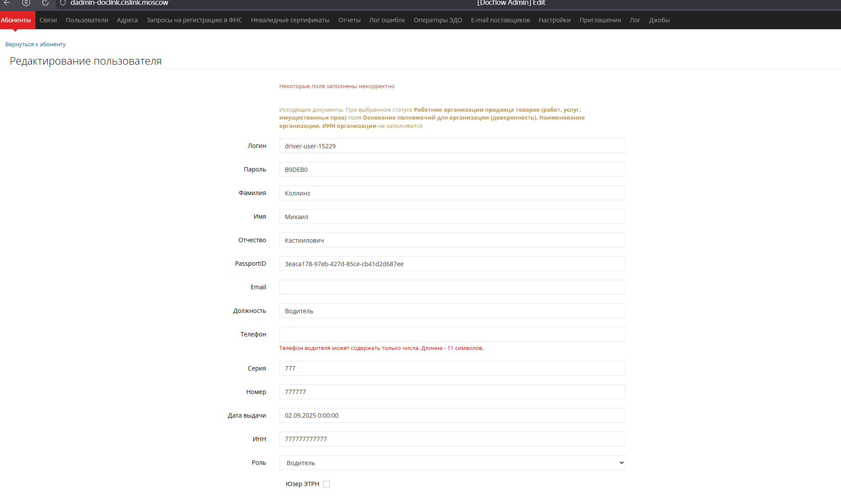Open Невалидные сертификаты page
Viewport: 841px width, 504px height.
click(290, 20)
